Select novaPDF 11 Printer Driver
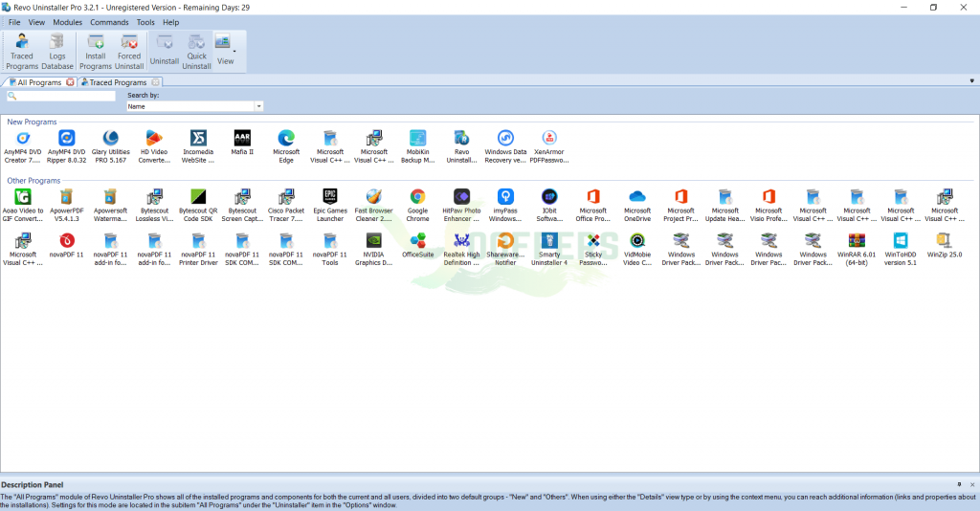This screenshot has height=511, width=980. tap(198, 249)
